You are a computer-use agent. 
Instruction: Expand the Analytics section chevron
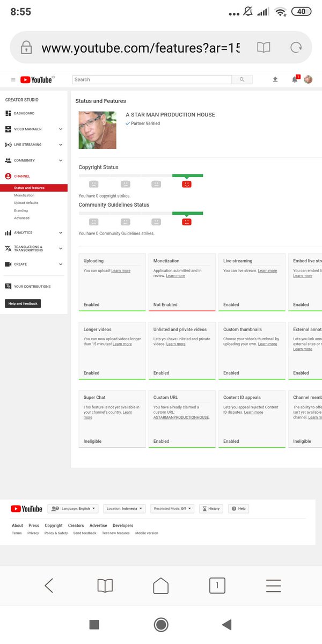(x=61, y=233)
